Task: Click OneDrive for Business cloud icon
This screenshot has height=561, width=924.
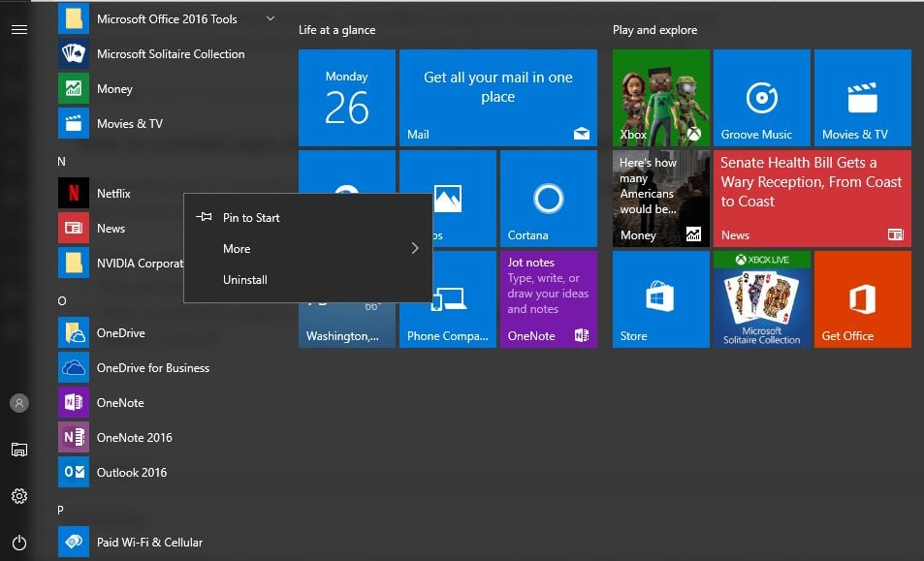Action: [74, 368]
